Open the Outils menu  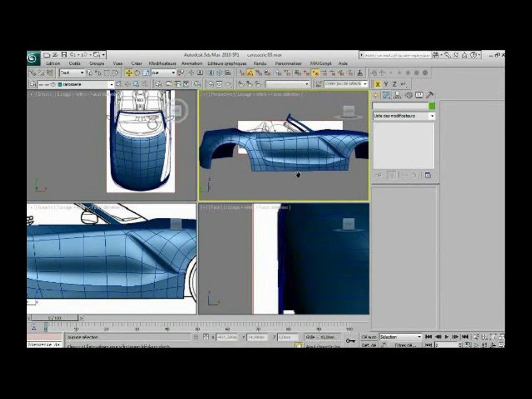pyautogui.click(x=75, y=63)
